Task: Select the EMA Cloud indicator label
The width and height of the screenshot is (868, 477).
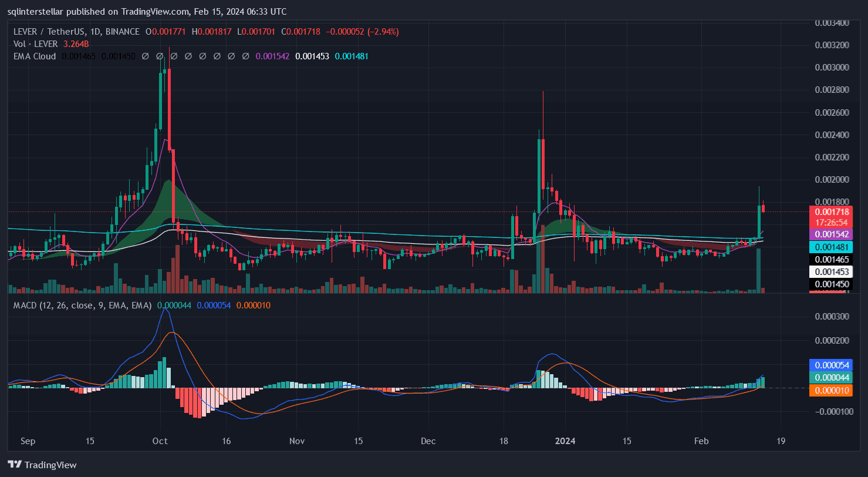Action: (34, 56)
